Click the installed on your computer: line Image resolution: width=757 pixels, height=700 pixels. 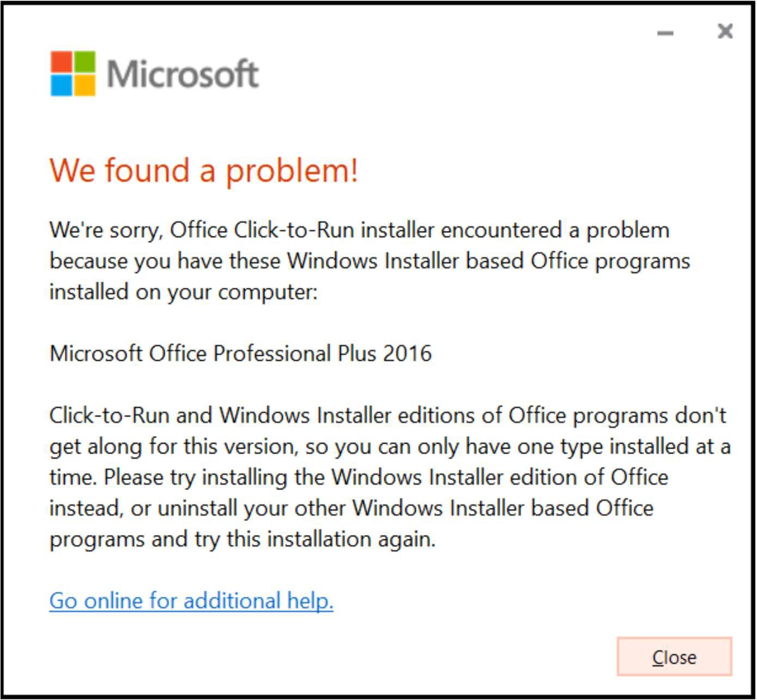pos(183,292)
